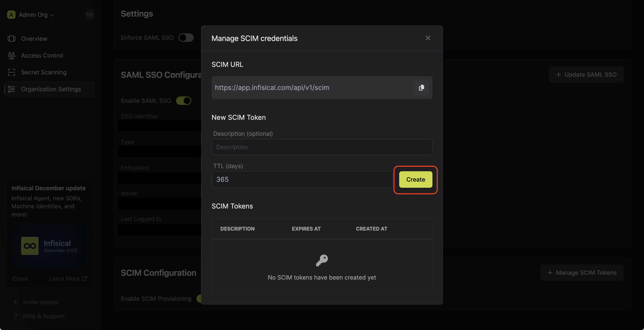Click the key icon in empty tokens table

[322, 260]
